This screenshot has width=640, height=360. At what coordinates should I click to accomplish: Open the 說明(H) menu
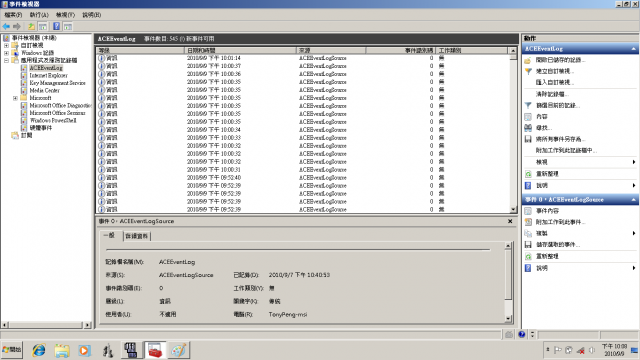tap(91, 15)
